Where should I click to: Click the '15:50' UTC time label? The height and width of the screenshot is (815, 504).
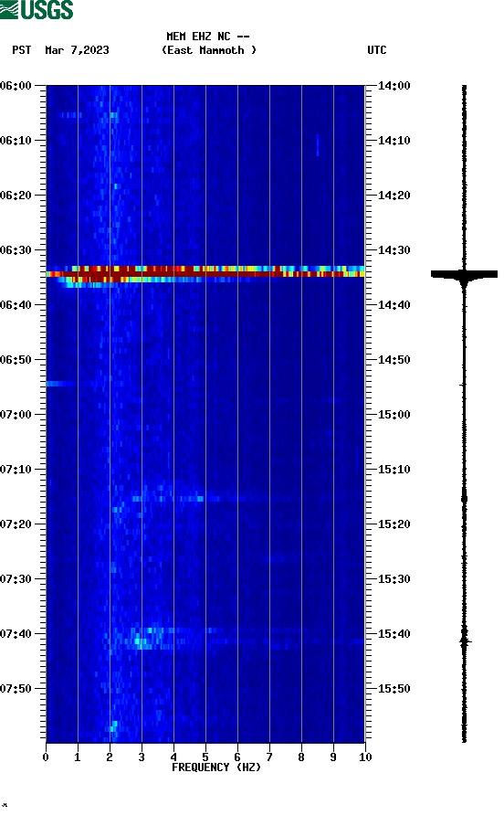click(x=394, y=689)
